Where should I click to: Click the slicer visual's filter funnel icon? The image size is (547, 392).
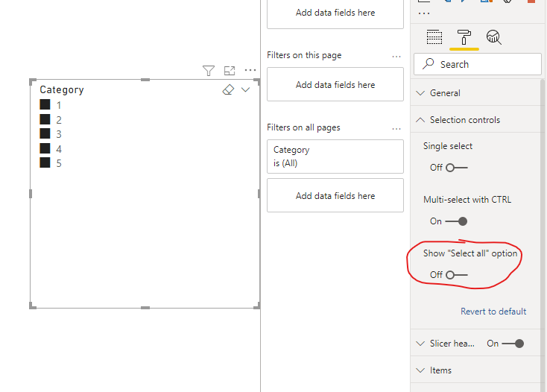point(209,71)
